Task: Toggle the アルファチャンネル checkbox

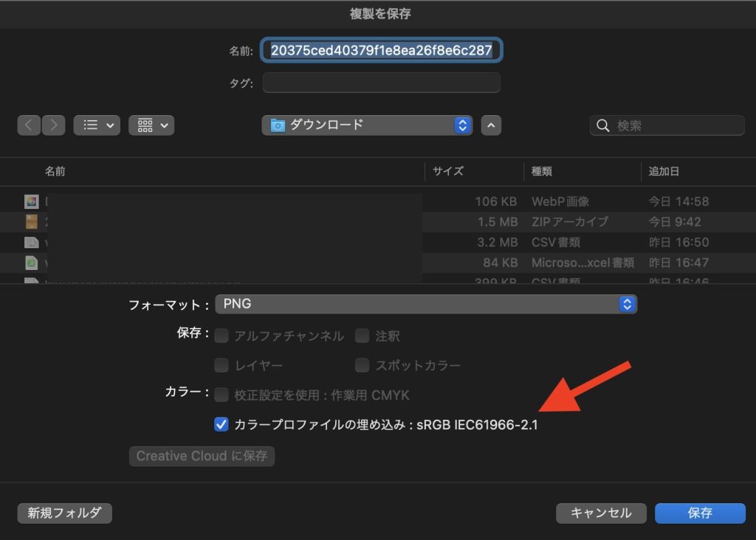Action: pyautogui.click(x=221, y=336)
